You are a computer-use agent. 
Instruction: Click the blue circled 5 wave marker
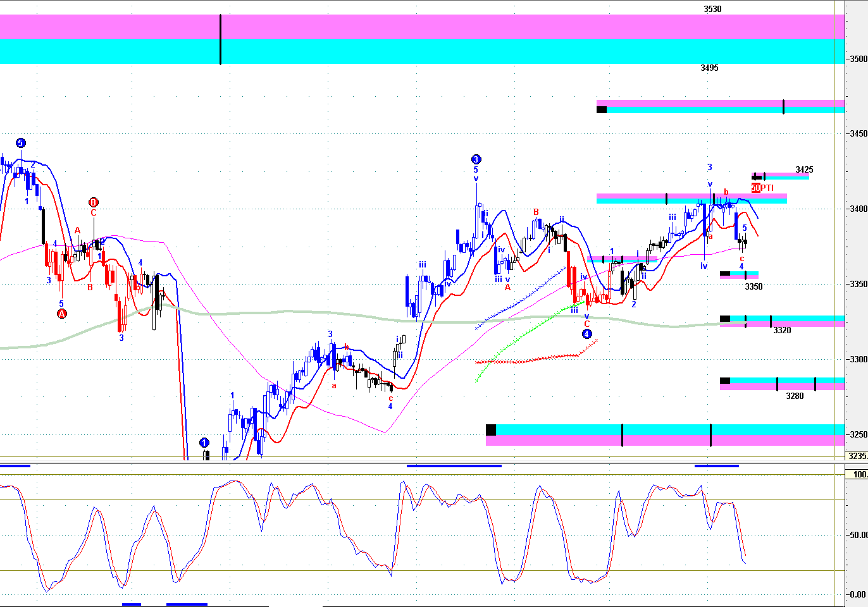tap(20, 143)
